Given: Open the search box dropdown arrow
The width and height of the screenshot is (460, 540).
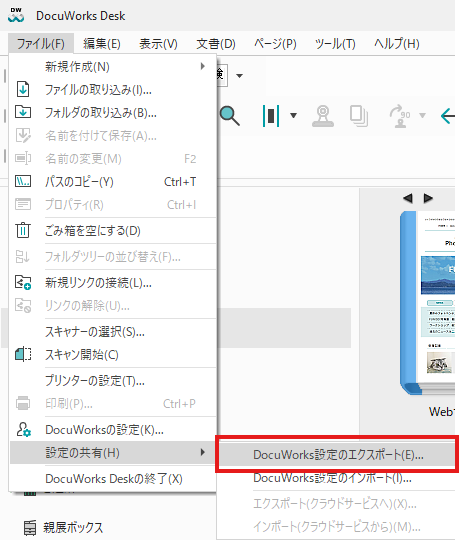Looking at the screenshot, I should tap(239, 75).
